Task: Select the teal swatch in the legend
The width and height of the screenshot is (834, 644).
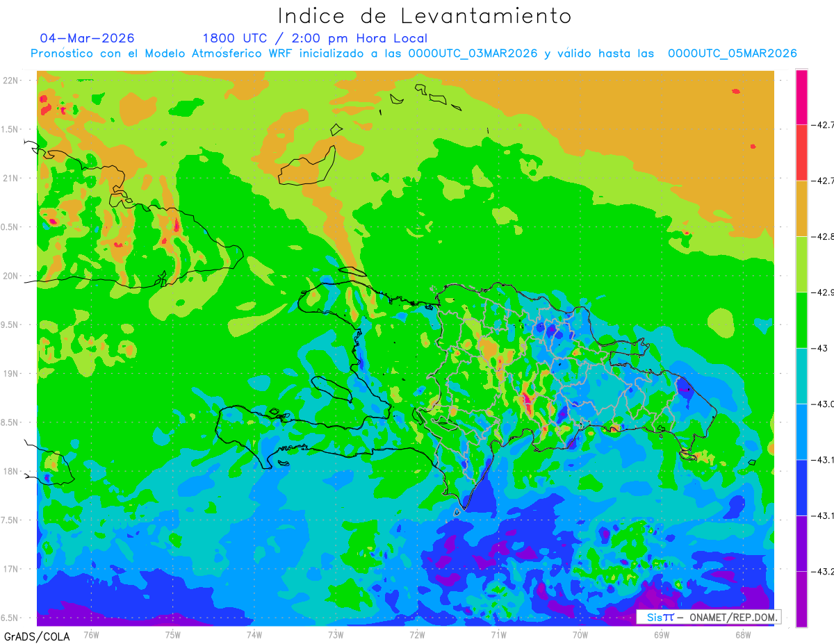Action: coord(801,376)
